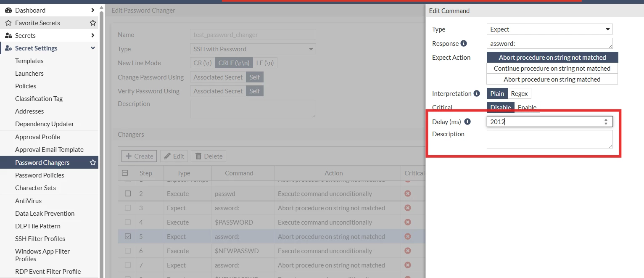Screen dimensions: 644x278
Task: Click red critical X icon in step 3 row
Action: [x=407, y=208]
